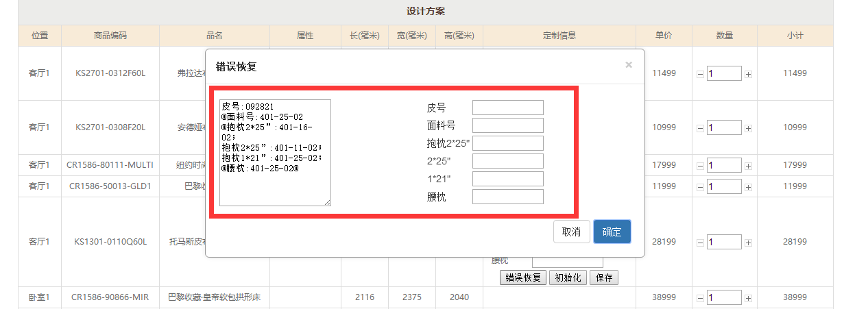Click the 初始化 button
The image size is (868, 309).
(567, 277)
